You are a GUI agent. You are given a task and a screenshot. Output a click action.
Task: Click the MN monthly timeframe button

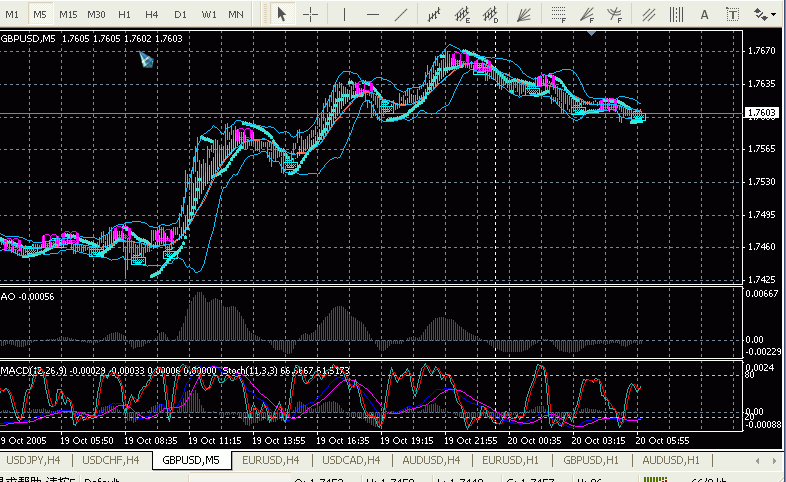pyautogui.click(x=236, y=14)
